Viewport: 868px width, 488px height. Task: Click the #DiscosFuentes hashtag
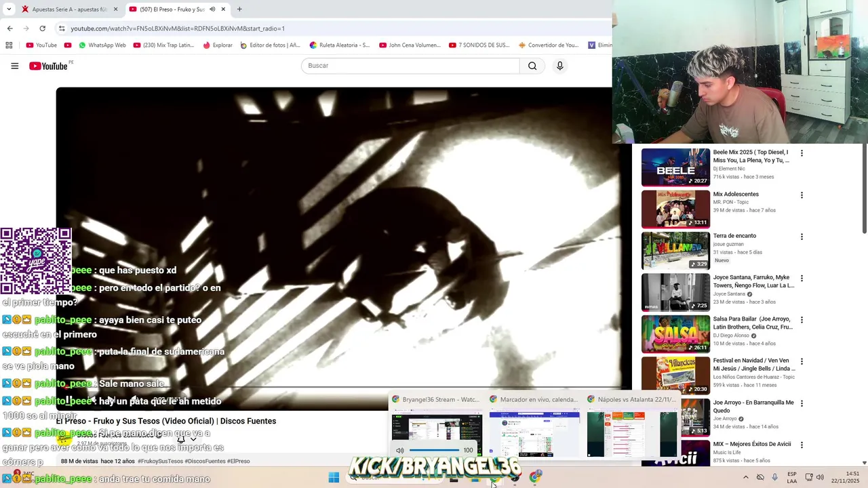(205, 461)
